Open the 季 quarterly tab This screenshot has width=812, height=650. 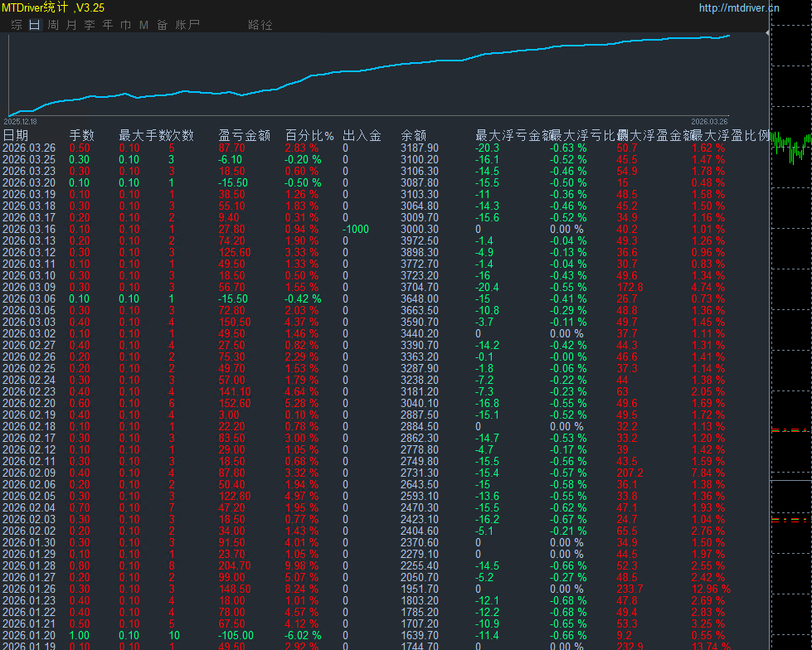[90, 25]
